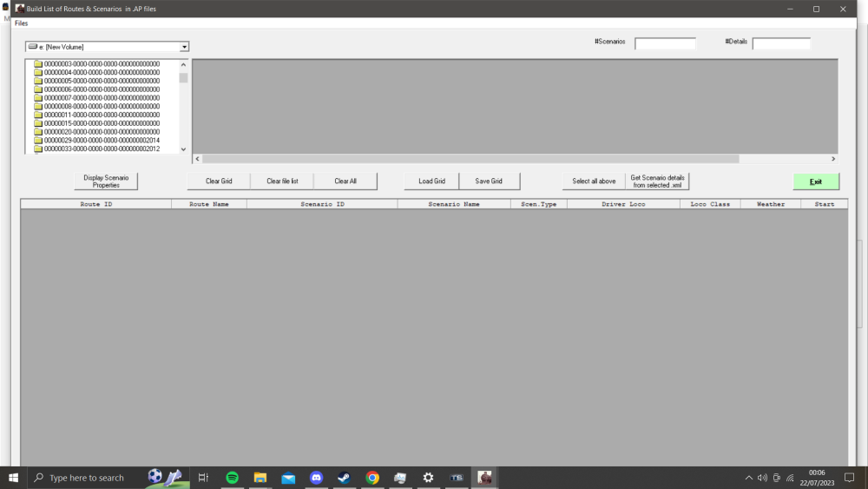Click the Route Name column header
868x489 pixels.
click(x=208, y=204)
